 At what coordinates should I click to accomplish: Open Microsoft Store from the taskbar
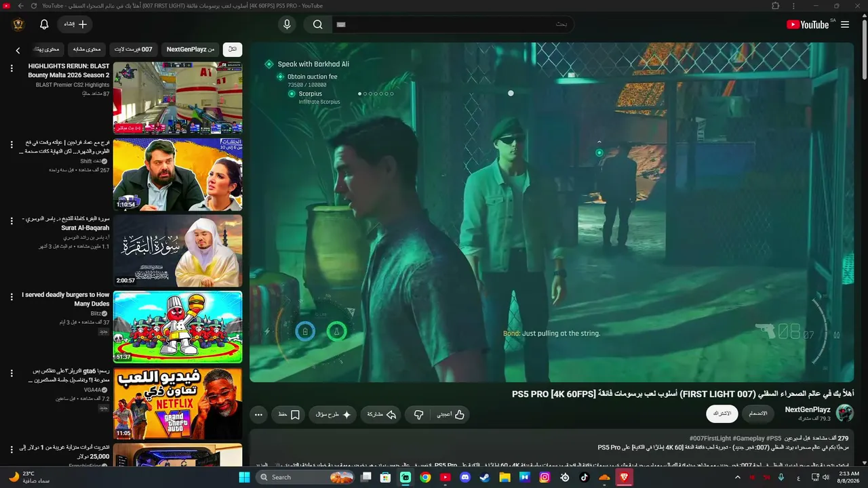click(x=385, y=477)
